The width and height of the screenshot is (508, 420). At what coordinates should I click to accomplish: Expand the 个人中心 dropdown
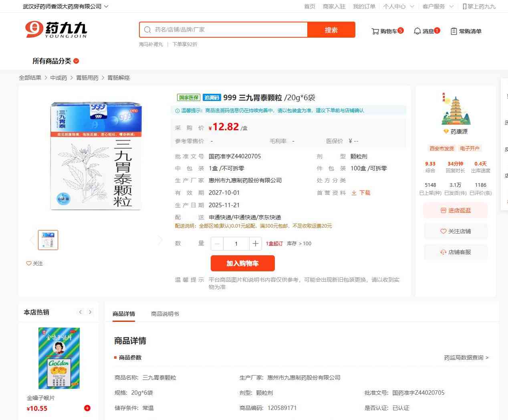(x=399, y=6)
